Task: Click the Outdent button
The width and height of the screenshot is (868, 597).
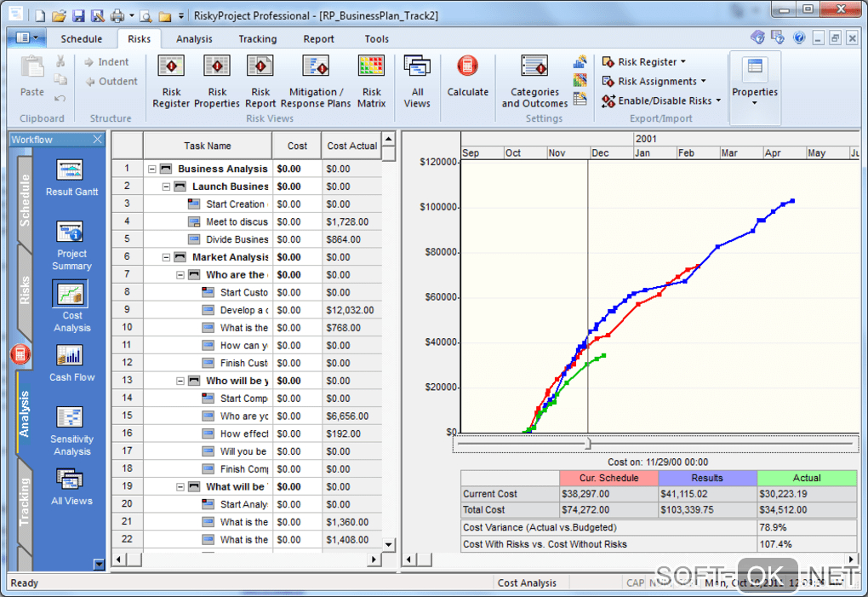Action: (x=111, y=82)
